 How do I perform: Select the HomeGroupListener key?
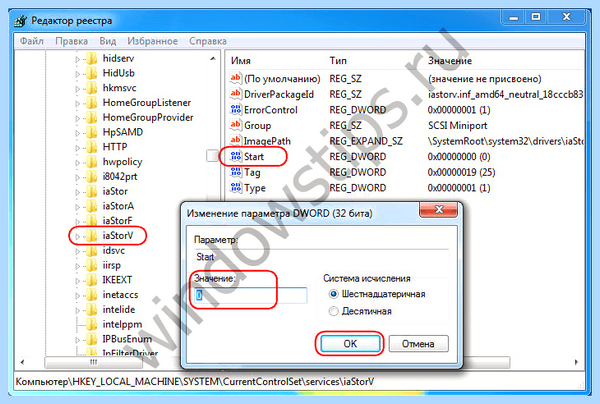point(147,103)
